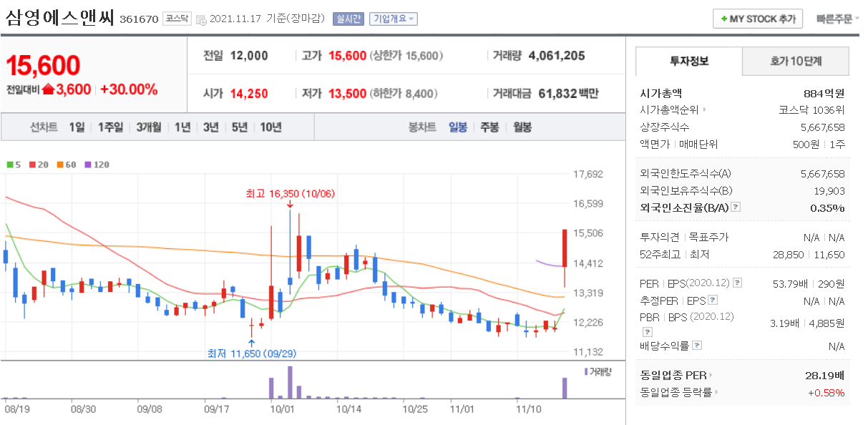Viewport: 868px width, 425px height.
Task: Click the 저가 value 13,500
Action: 347,93
